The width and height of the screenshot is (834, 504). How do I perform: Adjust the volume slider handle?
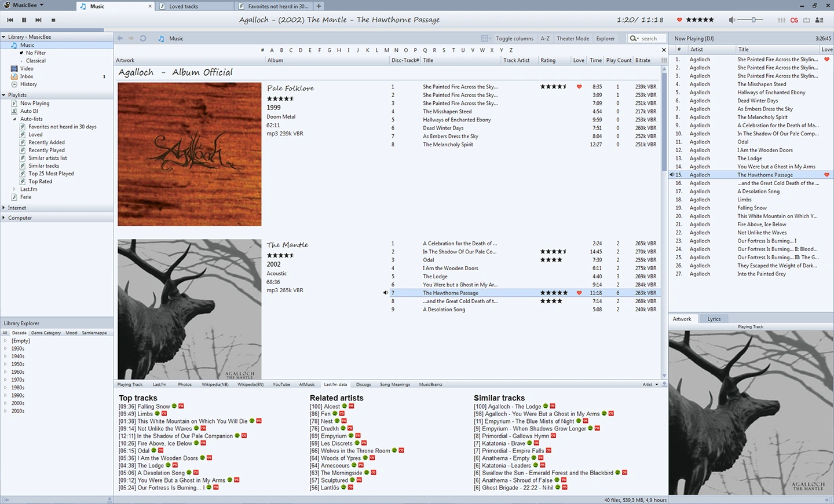coord(753,20)
